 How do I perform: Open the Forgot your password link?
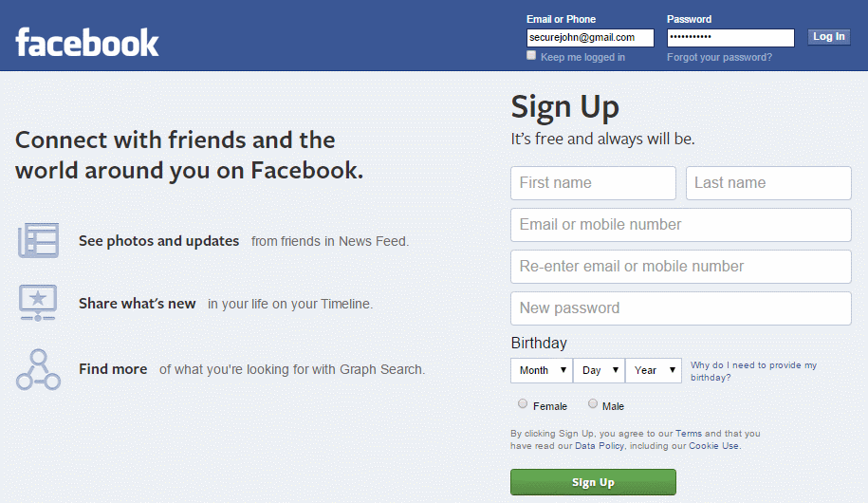(x=719, y=57)
